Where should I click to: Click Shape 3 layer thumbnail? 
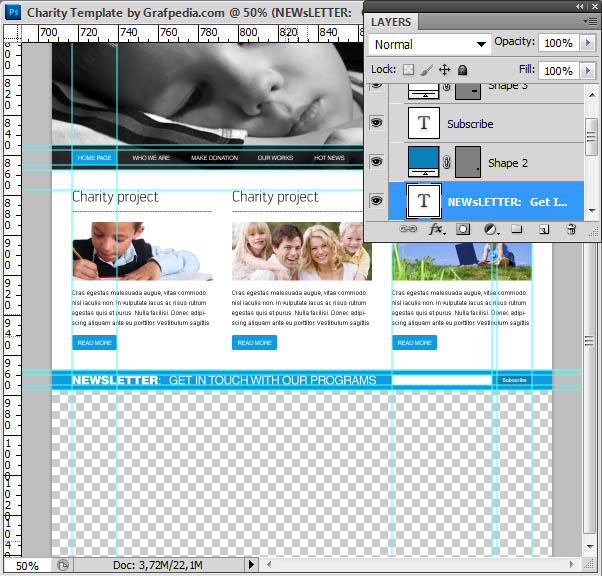[423, 91]
